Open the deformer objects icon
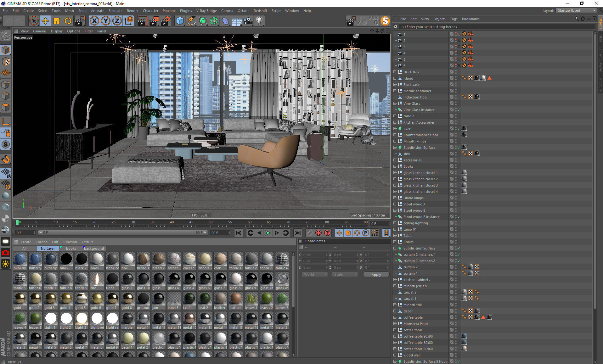The image size is (603, 364). [x=225, y=21]
